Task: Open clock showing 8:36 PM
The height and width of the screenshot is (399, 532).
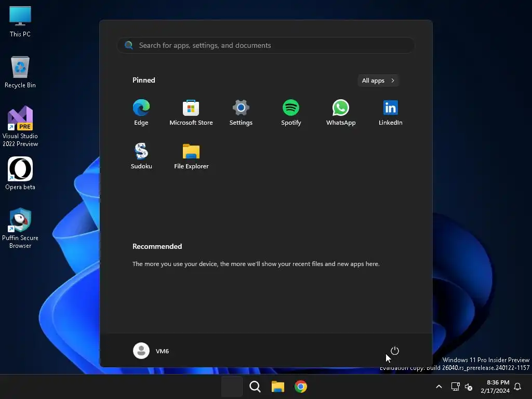Action: pyautogui.click(x=495, y=387)
